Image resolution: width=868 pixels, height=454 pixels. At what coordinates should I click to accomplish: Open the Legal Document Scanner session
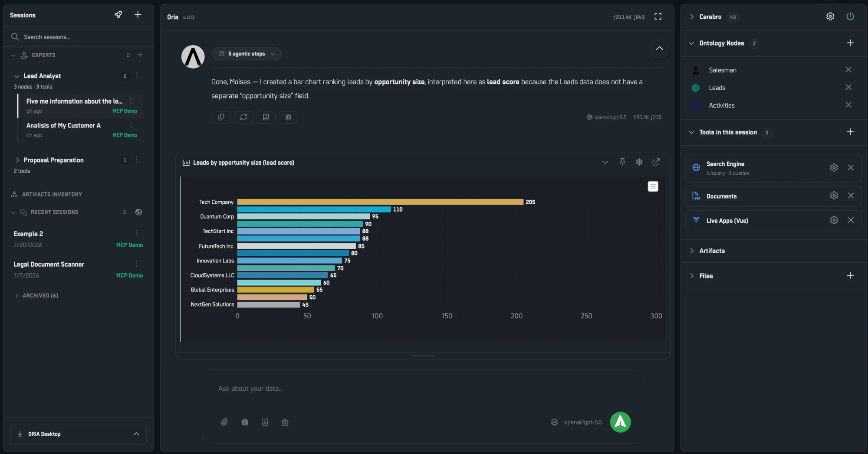(78, 269)
